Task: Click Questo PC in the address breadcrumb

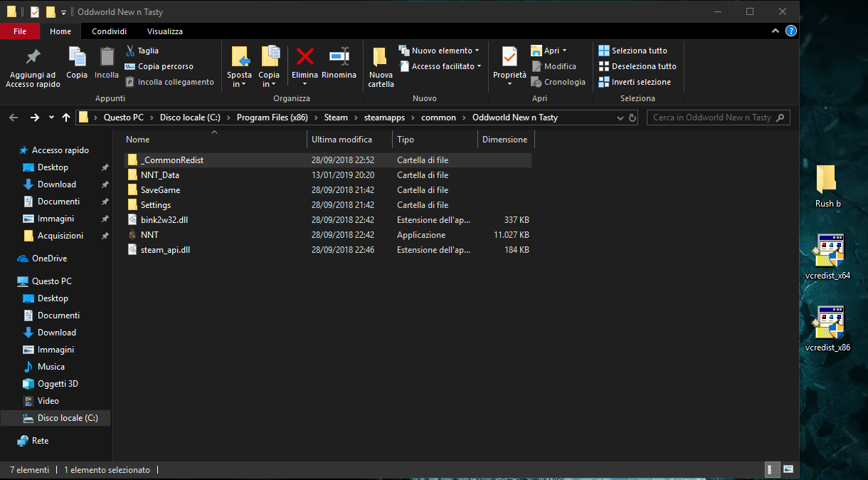Action: click(x=124, y=118)
